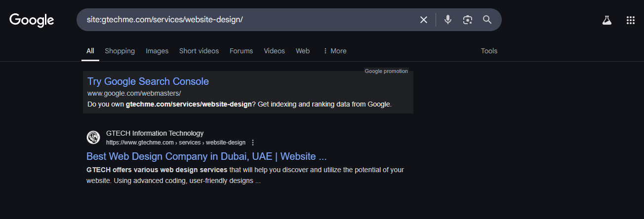Click the gtechme.com breadcrumb URL
Screen dimensions: 644x219
coord(176,143)
